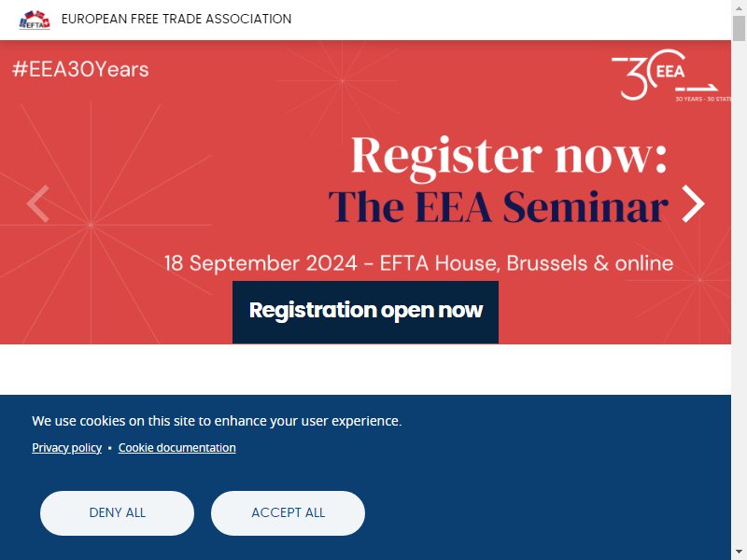Open the 'Registration open now' button

pos(365,312)
